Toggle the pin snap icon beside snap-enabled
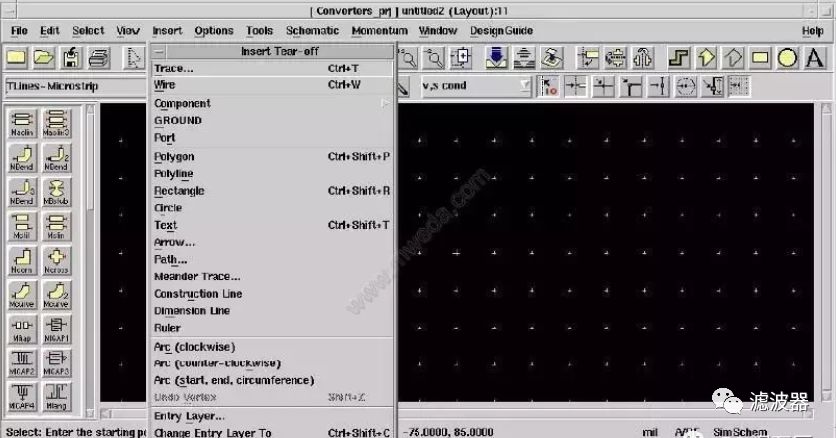 click(575, 86)
